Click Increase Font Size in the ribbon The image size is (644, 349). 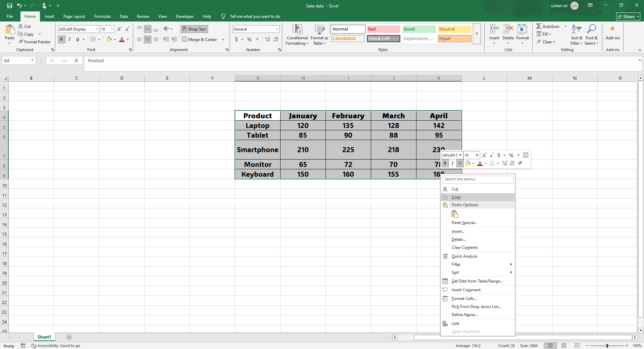tap(119, 29)
